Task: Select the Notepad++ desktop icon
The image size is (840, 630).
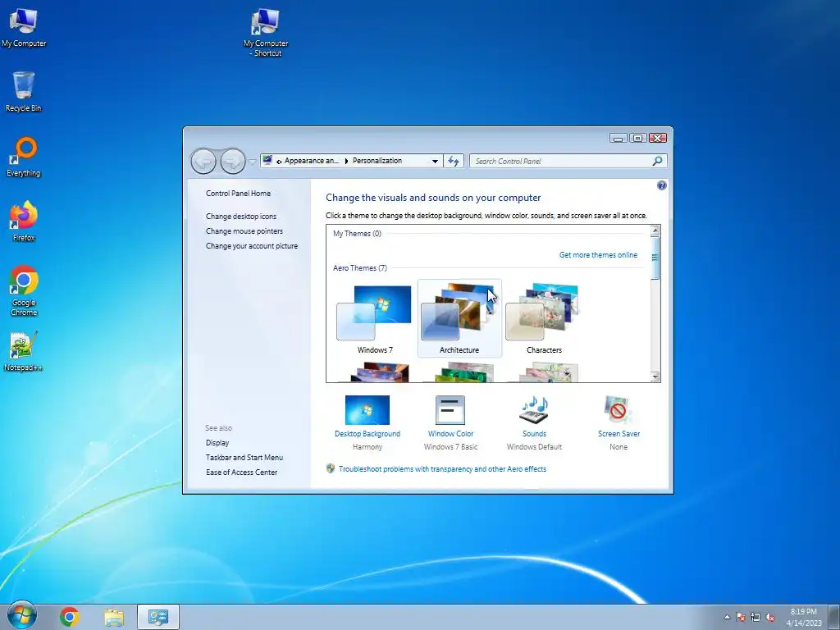Action: click(x=23, y=351)
